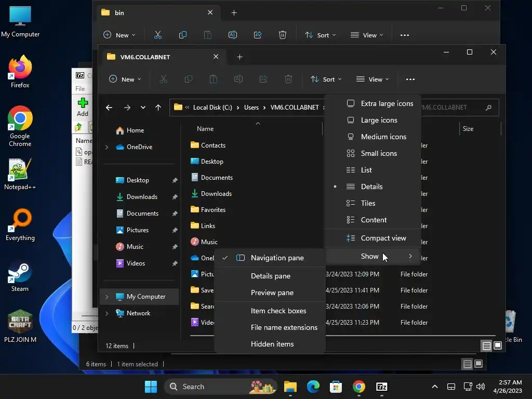Screen dimensions: 532x399
Task: Click Share icon in bin window toolbar
Action: pos(258,35)
